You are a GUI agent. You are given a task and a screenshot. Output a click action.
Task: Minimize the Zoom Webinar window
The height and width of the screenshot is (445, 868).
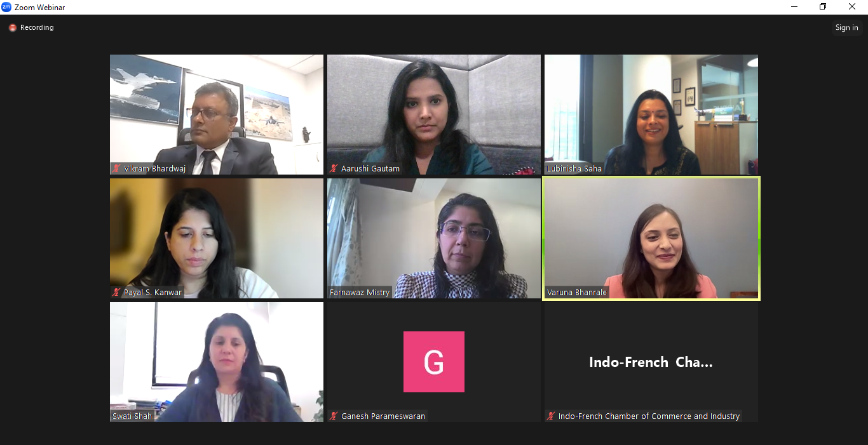794,7
